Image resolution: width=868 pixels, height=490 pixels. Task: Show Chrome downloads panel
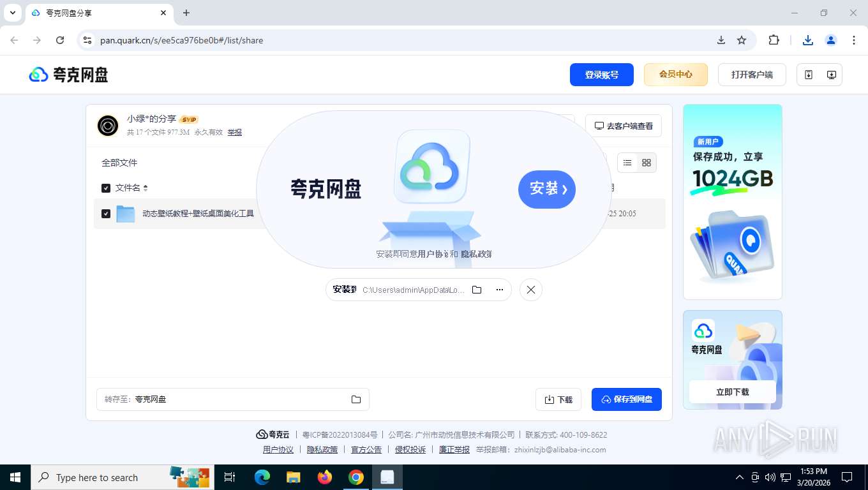coord(808,40)
